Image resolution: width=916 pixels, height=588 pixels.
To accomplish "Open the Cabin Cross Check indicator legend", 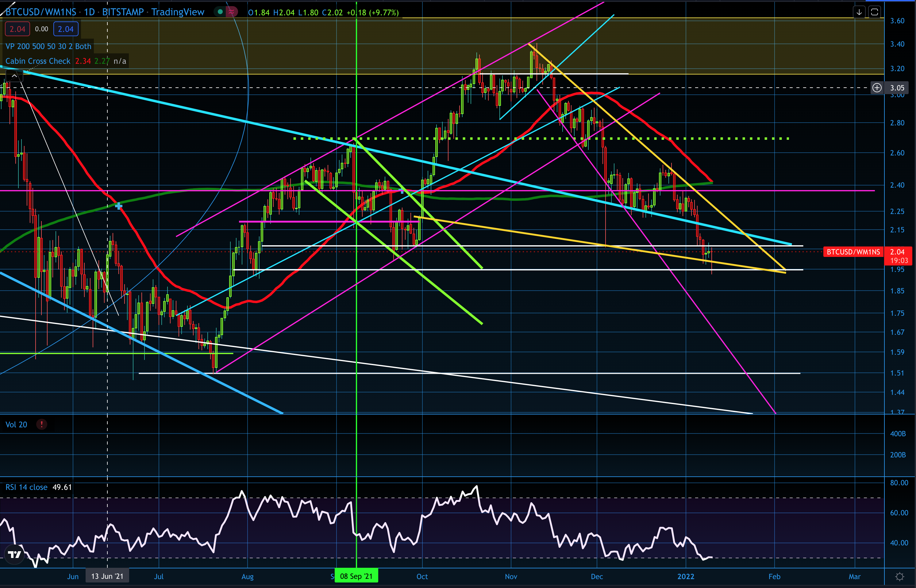I will [x=38, y=61].
